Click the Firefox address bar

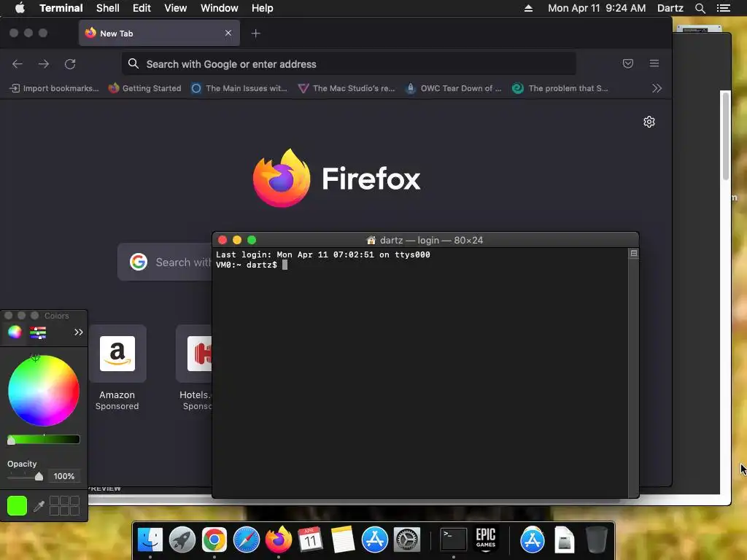click(x=349, y=64)
